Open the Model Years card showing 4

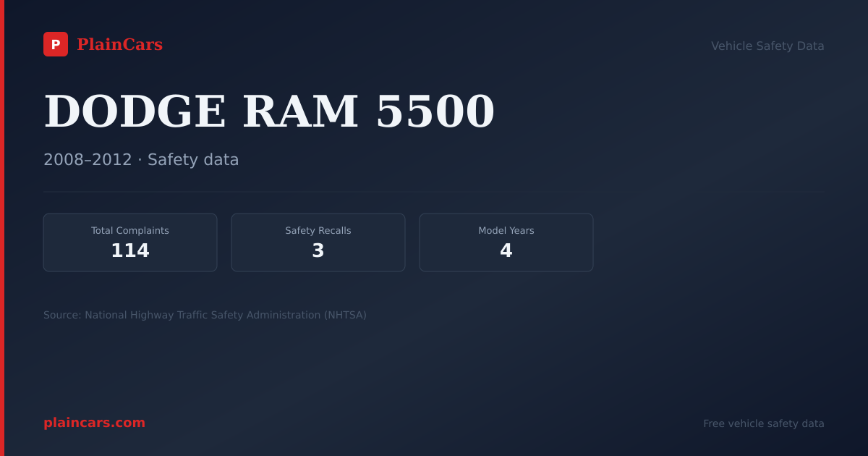506,242
